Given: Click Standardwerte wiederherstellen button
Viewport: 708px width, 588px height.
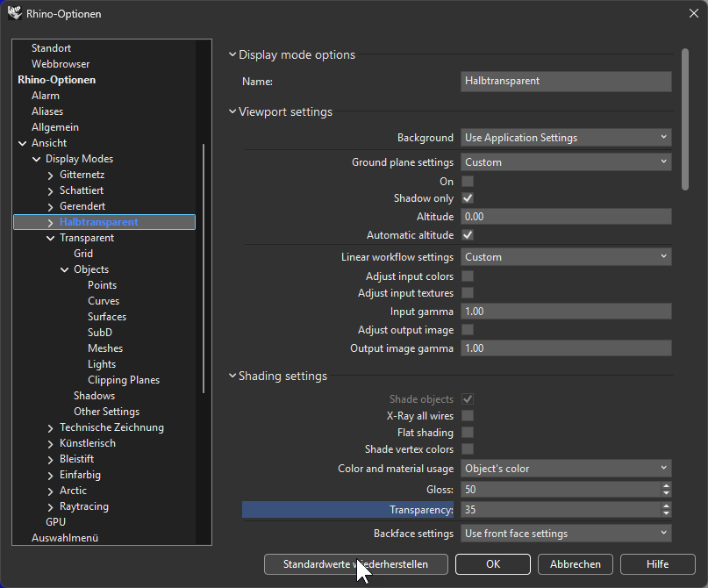Looking at the screenshot, I should tap(356, 564).
